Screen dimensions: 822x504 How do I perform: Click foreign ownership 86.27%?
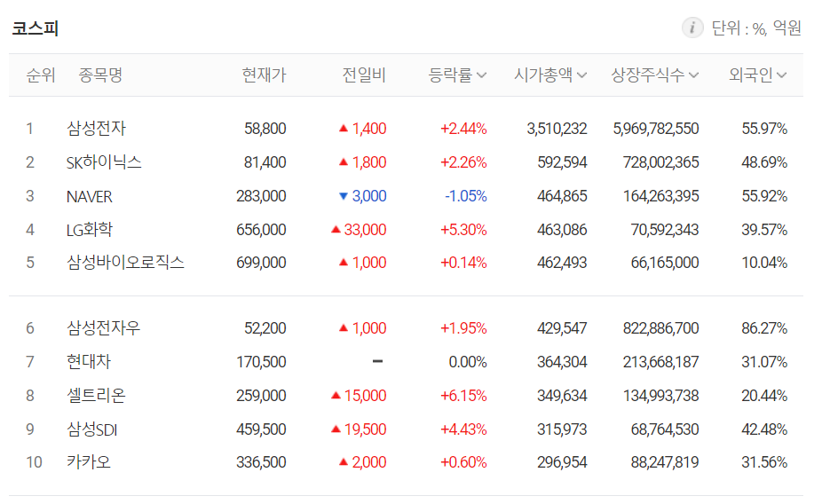[x=764, y=328]
